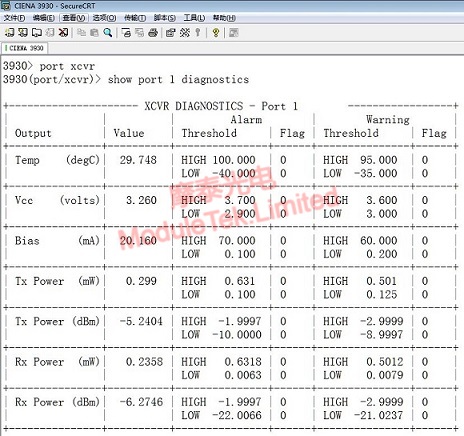The width and height of the screenshot is (464, 436).
Task: Click the Quick Connect toolbar icon
Action: click(23, 32)
